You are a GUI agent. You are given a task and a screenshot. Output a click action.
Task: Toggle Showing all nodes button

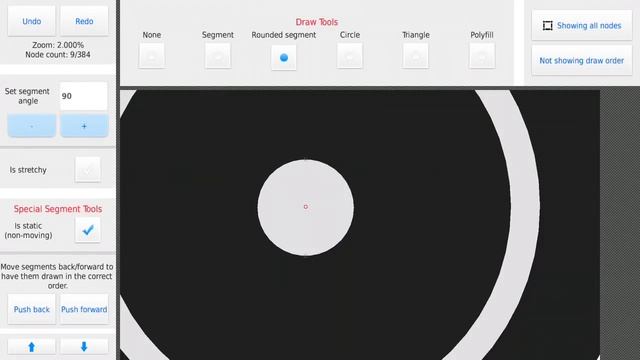pos(582,25)
